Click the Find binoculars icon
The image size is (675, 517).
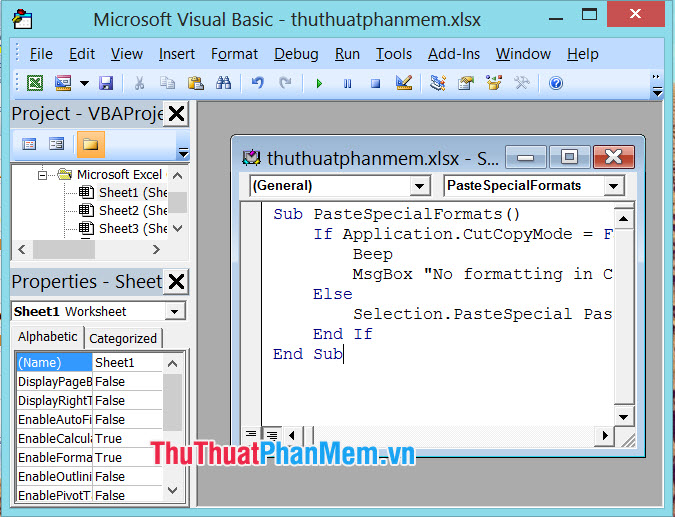[223, 83]
